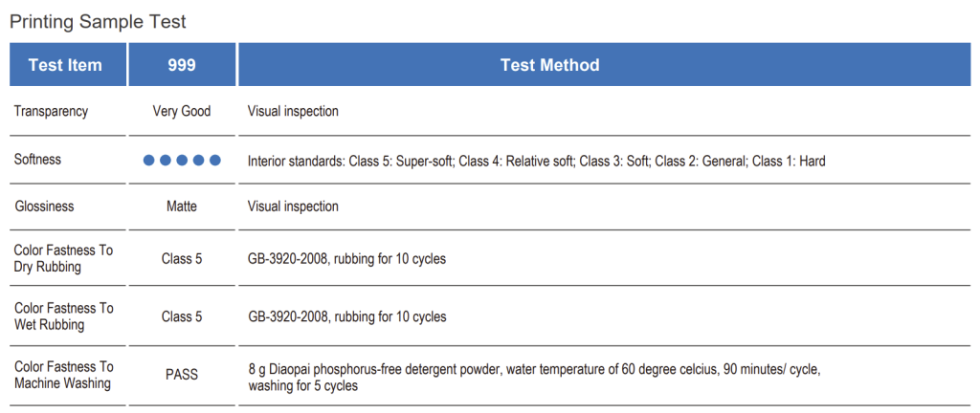Click the first Softness rating dot
Viewport: 980px width, 413px height.
pyautogui.click(x=149, y=161)
